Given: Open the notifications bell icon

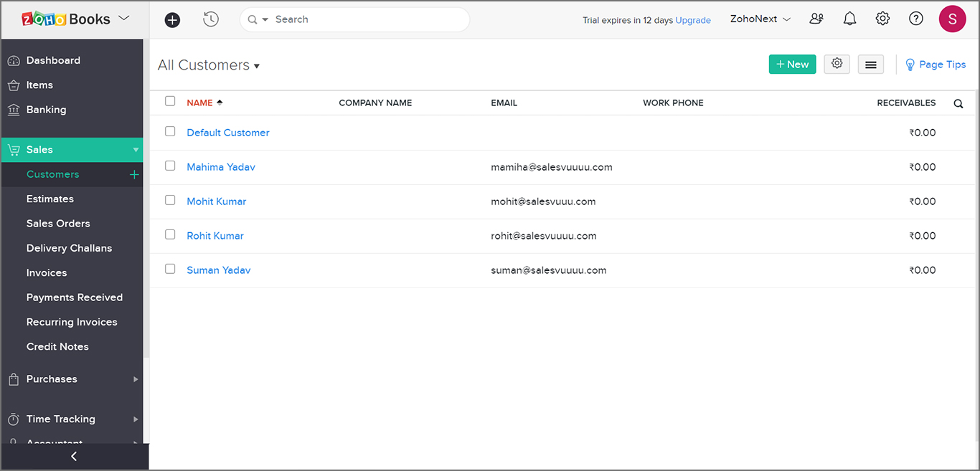Looking at the screenshot, I should pyautogui.click(x=849, y=19).
